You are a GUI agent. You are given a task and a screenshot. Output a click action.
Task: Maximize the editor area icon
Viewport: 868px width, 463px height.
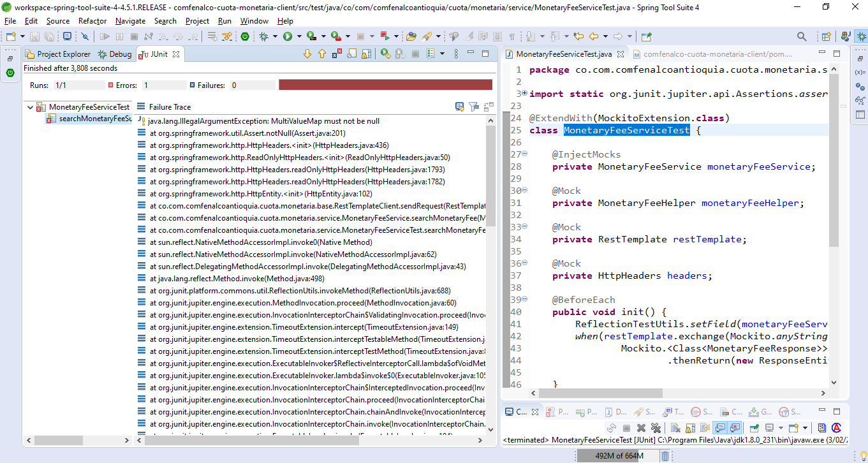pos(837,54)
